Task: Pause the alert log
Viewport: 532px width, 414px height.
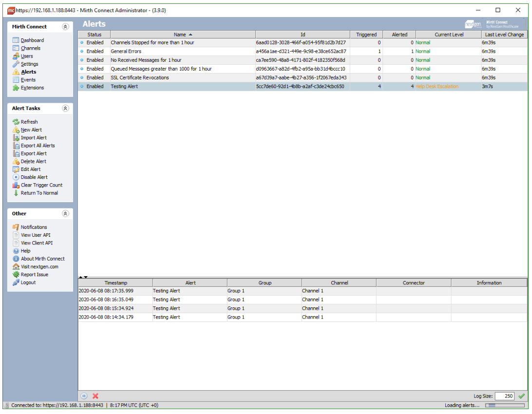Action: point(84,395)
